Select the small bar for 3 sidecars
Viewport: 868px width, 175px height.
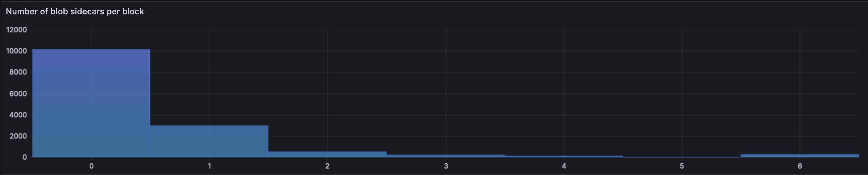tap(445, 156)
